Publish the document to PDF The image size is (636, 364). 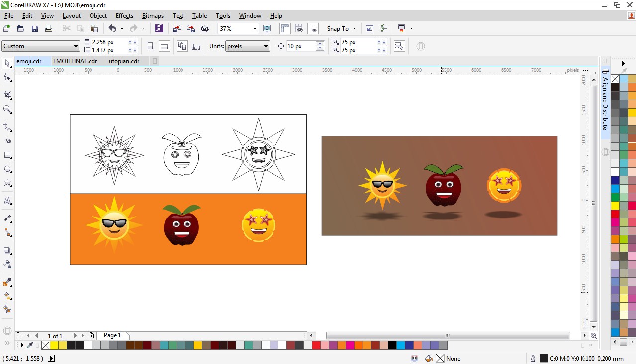click(204, 29)
